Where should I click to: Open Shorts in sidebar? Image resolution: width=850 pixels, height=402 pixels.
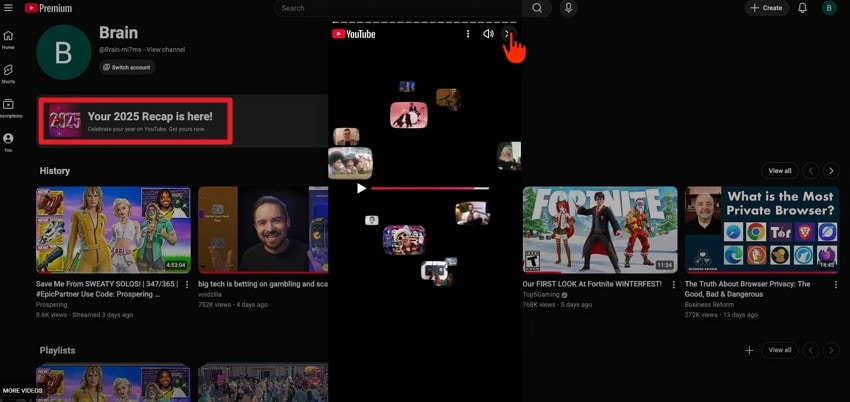click(8, 74)
